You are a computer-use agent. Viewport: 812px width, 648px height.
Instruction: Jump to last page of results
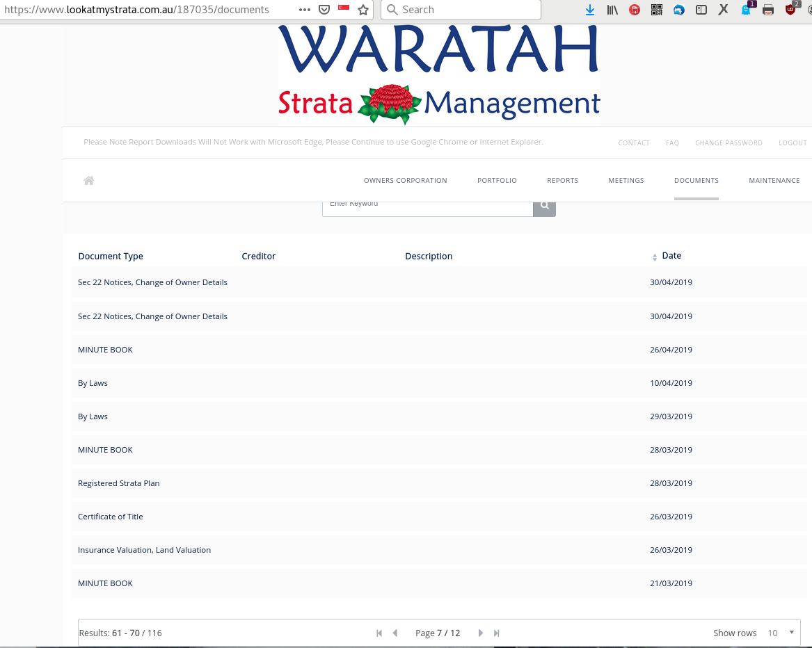pyautogui.click(x=497, y=633)
